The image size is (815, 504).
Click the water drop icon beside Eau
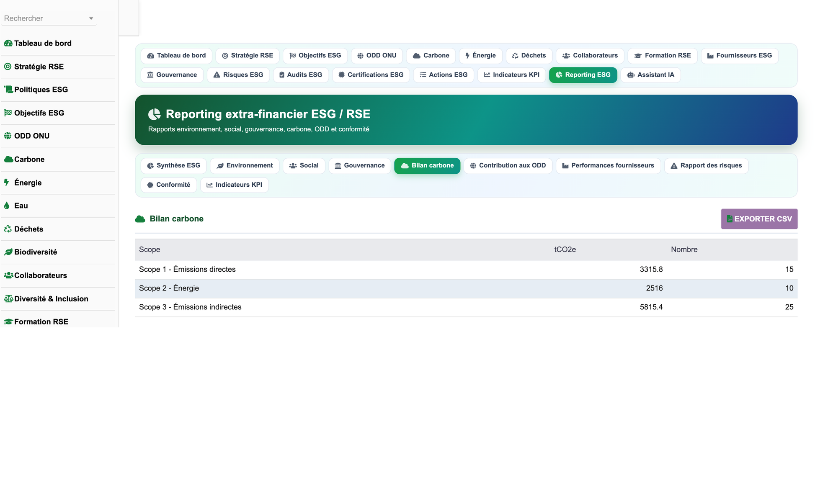click(x=7, y=206)
